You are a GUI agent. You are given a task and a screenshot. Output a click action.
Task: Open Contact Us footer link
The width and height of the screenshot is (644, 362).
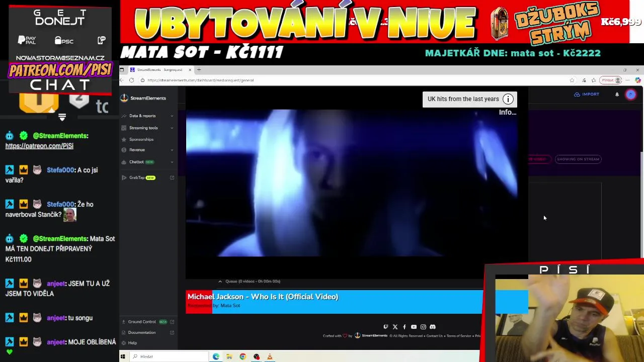(434, 336)
